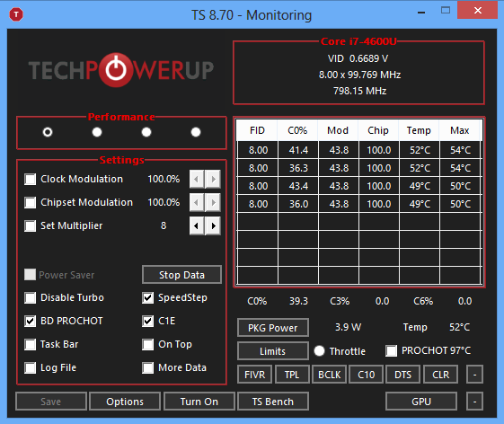Decrease Chipset Modulation with left arrow
This screenshot has height=424, width=504.
197,202
